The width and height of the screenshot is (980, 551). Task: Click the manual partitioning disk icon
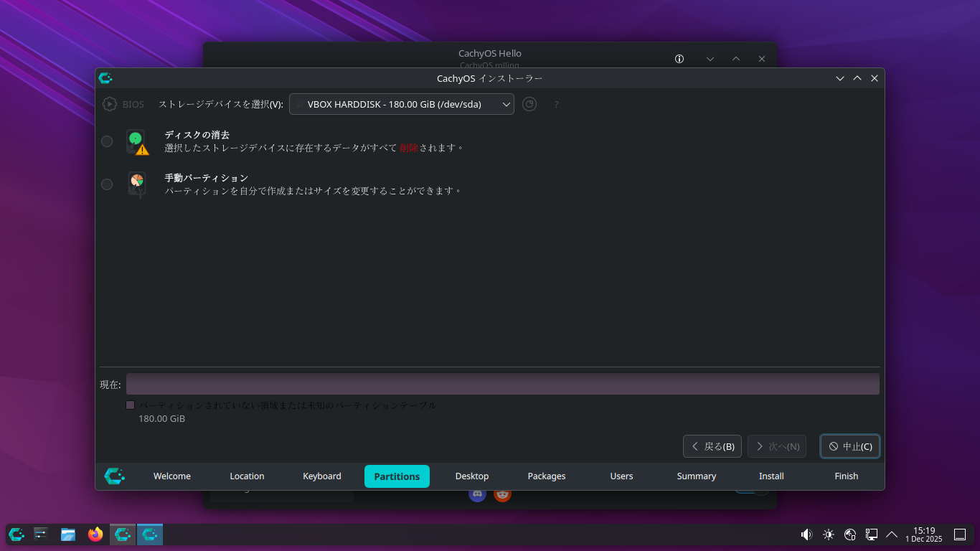pyautogui.click(x=136, y=184)
